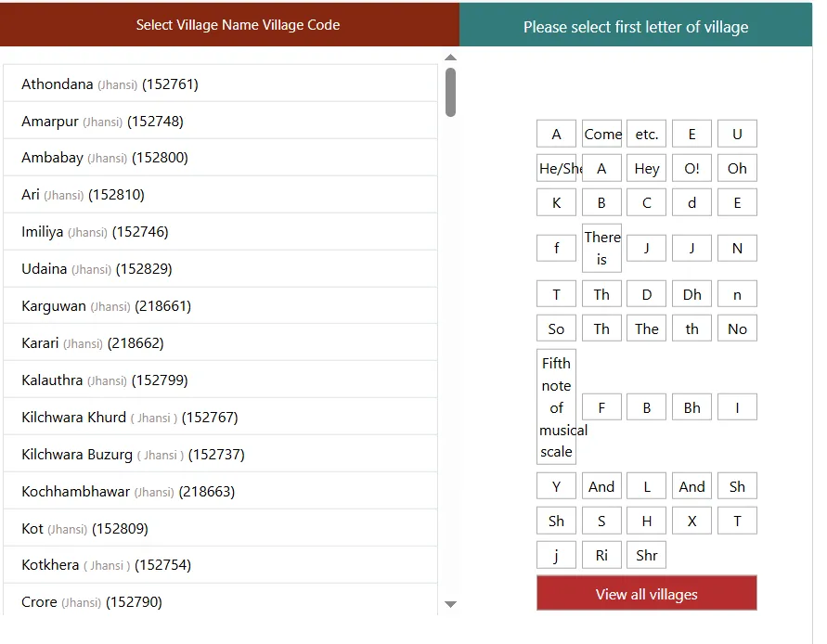The width and height of the screenshot is (827, 644).
Task: Choose the 'O!' letter button
Action: (691, 168)
